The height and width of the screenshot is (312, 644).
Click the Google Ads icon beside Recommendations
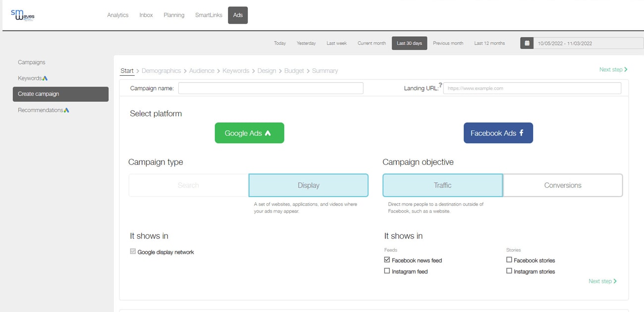click(66, 110)
